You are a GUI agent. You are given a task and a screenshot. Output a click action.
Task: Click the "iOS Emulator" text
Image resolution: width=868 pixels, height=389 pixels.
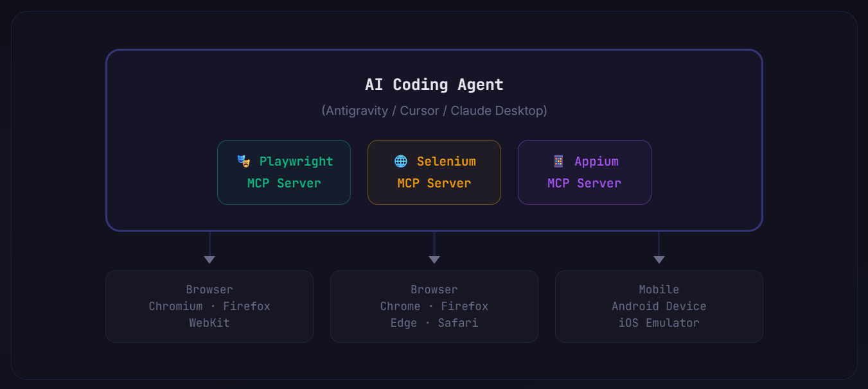click(659, 323)
